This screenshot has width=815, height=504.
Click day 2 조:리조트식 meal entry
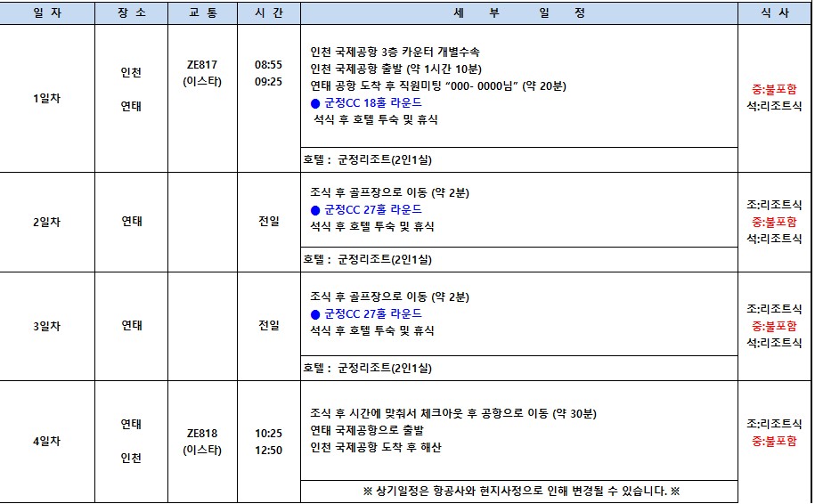pyautogui.click(x=774, y=205)
